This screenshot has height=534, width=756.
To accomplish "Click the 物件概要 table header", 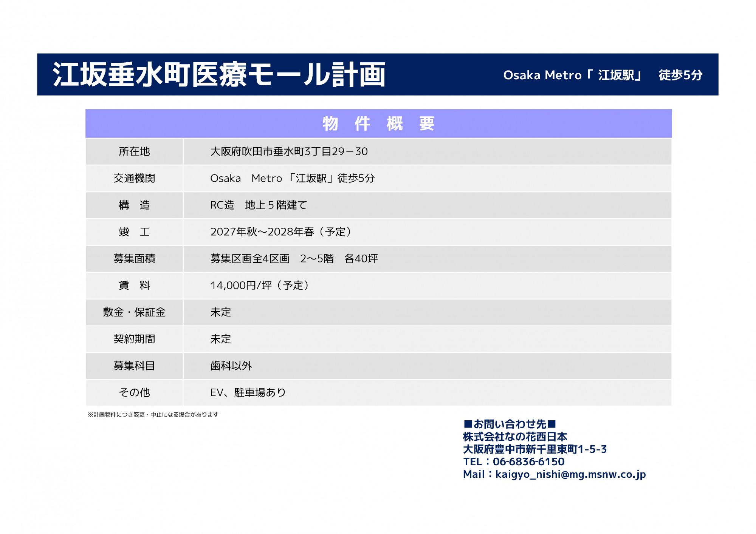I will click(378, 123).
